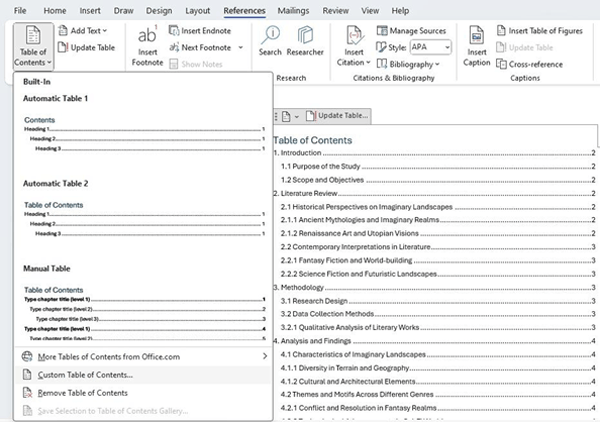Click Cross-reference
This screenshot has width=600, height=422.
pyautogui.click(x=530, y=64)
